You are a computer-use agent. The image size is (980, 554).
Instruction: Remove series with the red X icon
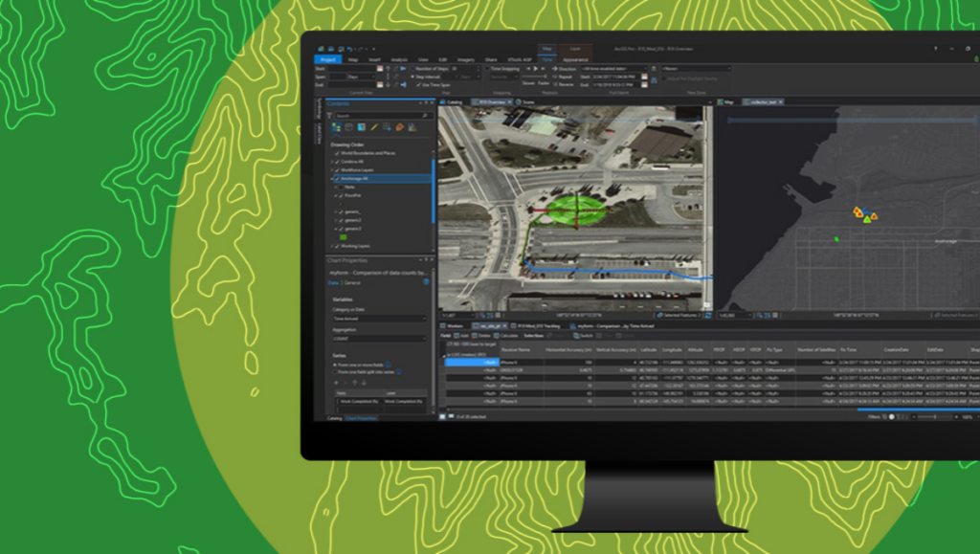coord(345,382)
